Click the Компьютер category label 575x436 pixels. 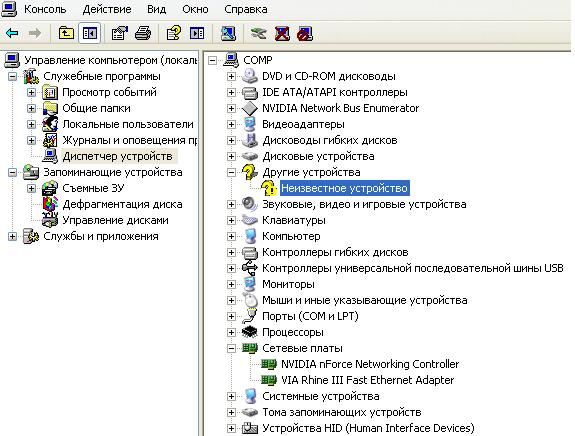[291, 237]
